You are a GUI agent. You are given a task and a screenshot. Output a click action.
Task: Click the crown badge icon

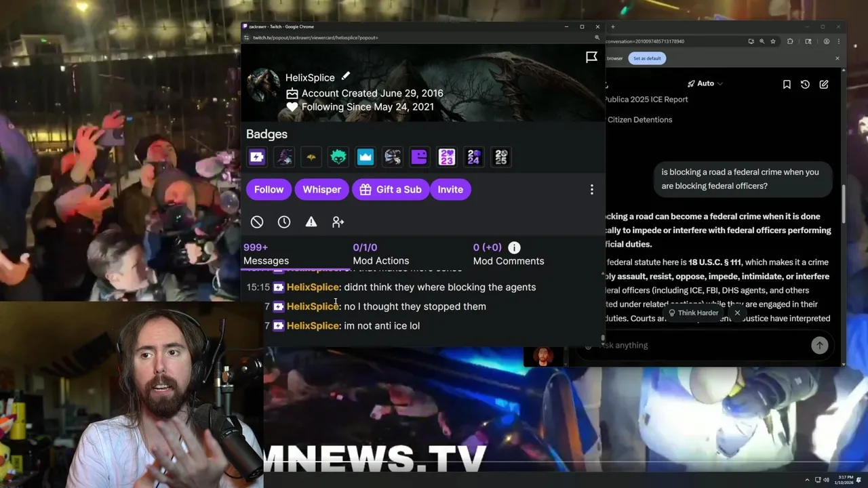point(366,157)
